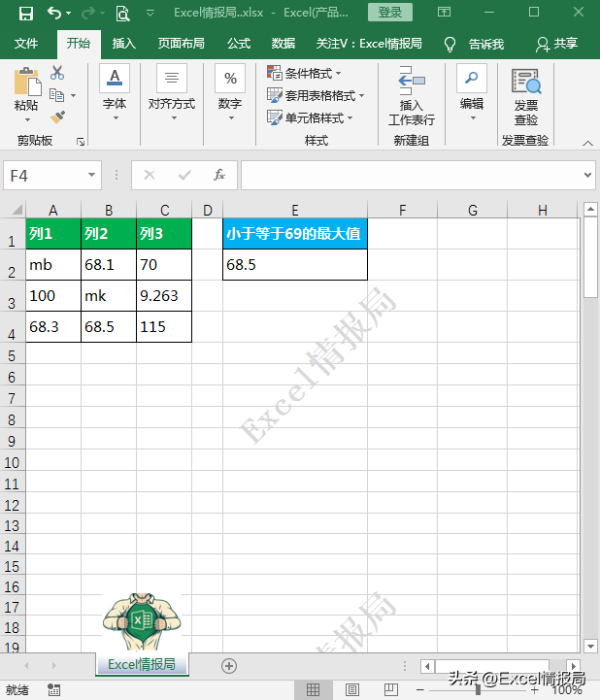Click the Name Box showing F4
600x700 pixels.
pos(45,176)
